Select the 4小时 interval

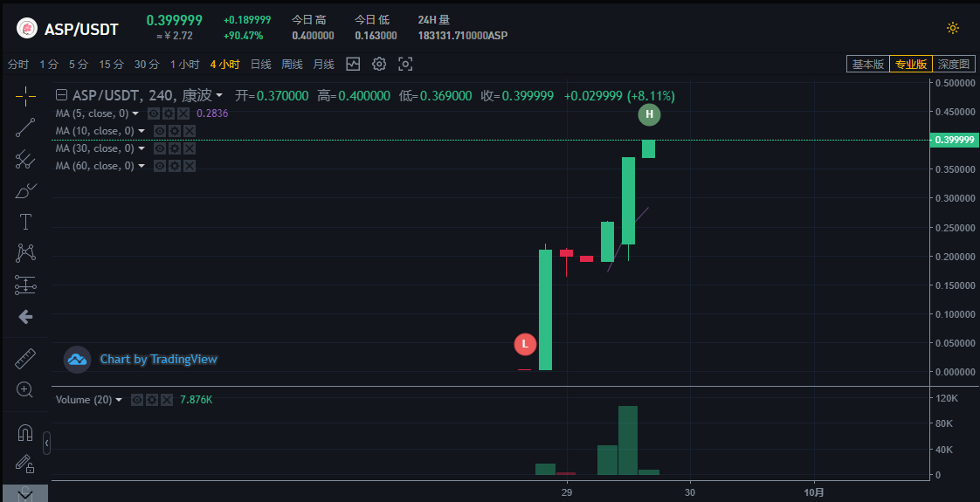pyautogui.click(x=225, y=65)
